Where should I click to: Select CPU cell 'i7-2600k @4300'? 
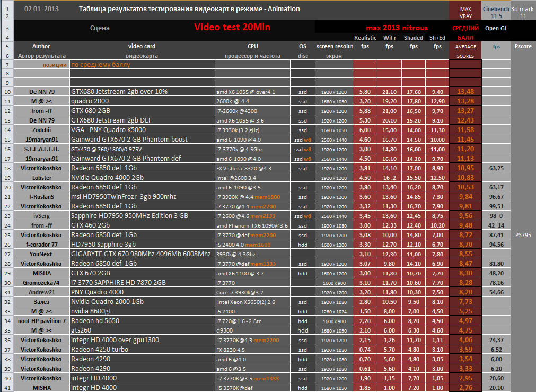click(x=252, y=111)
